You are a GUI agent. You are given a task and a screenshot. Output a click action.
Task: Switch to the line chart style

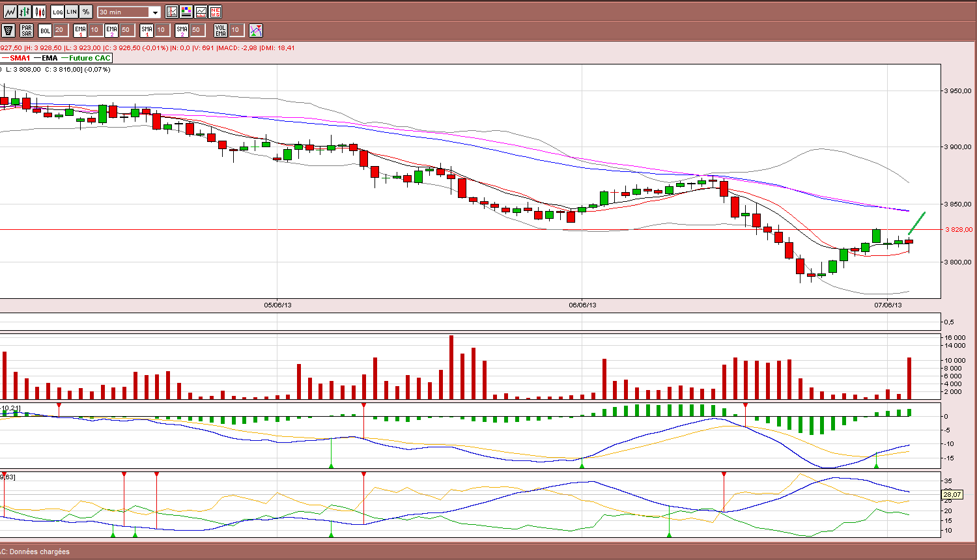pyautogui.click(x=10, y=12)
